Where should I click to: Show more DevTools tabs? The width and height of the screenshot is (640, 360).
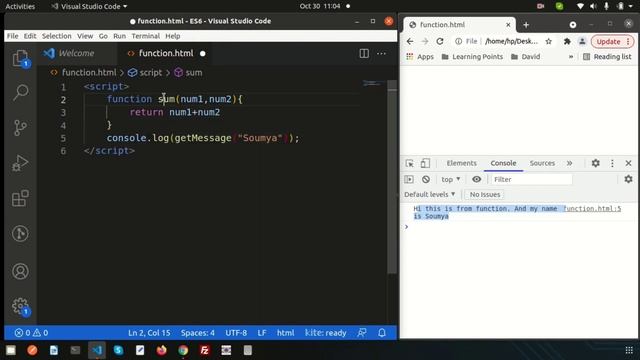coord(569,163)
